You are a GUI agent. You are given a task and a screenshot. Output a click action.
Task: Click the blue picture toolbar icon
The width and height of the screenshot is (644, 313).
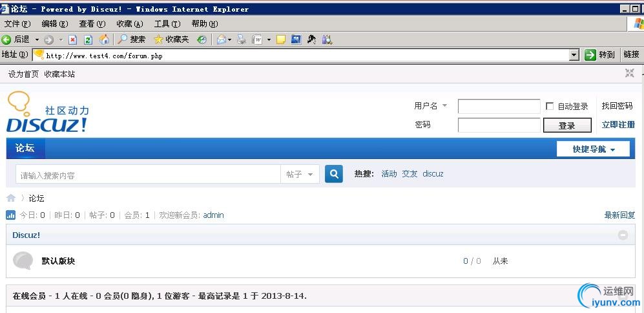296,39
